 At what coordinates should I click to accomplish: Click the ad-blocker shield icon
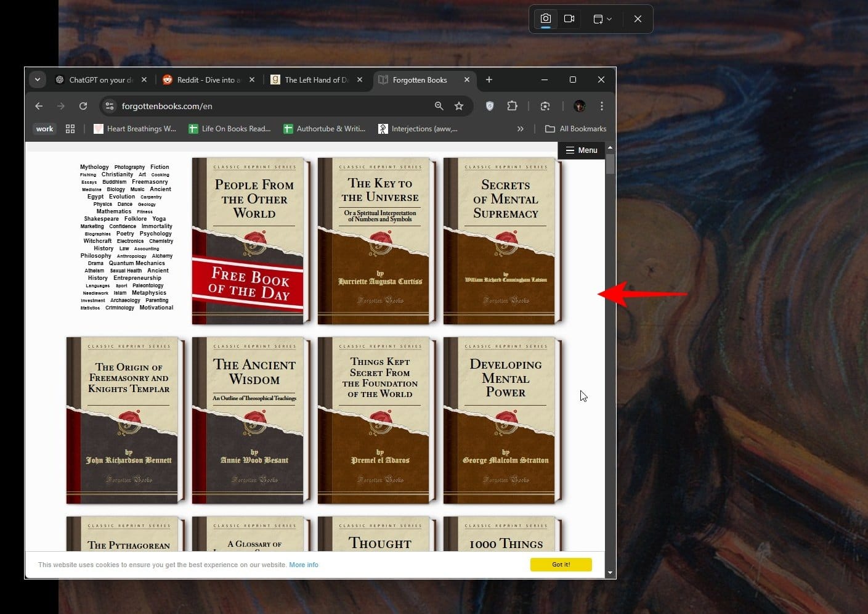[489, 106]
